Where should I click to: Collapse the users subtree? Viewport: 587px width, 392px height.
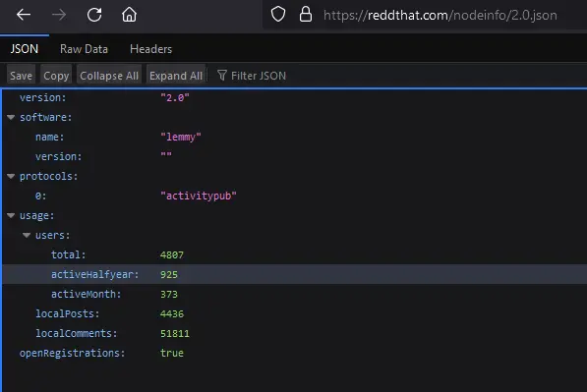[x=27, y=235]
